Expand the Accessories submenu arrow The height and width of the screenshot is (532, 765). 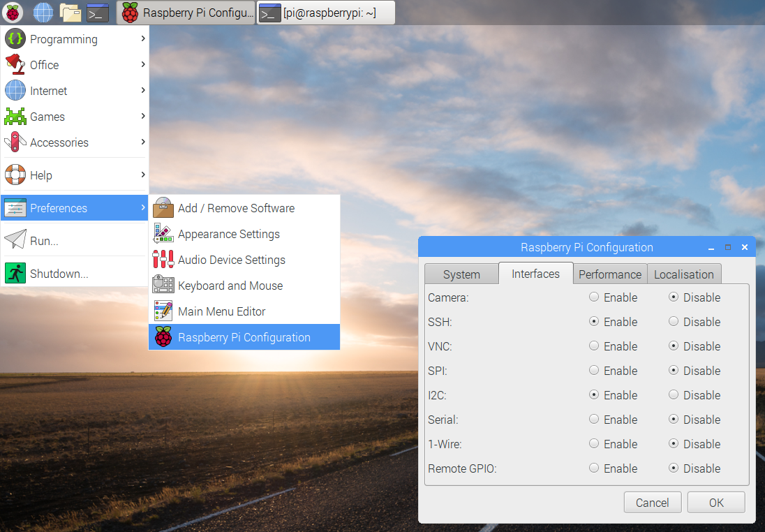click(143, 142)
